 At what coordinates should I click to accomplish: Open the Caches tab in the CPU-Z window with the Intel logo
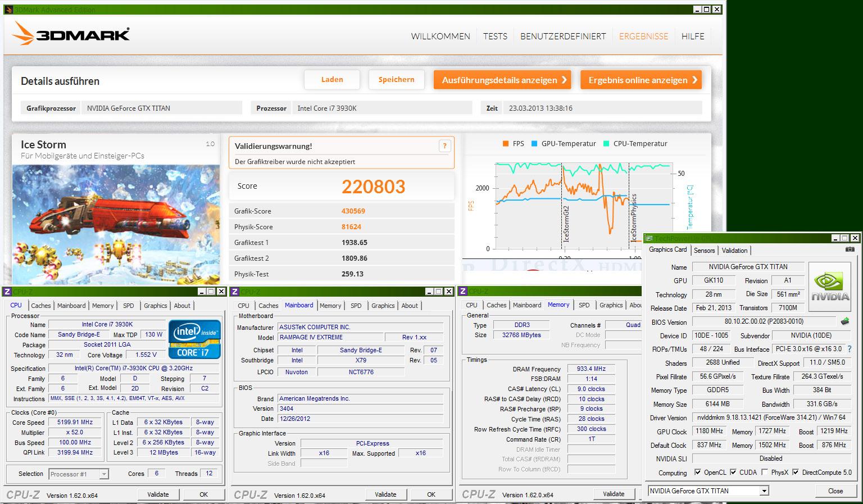tap(41, 306)
